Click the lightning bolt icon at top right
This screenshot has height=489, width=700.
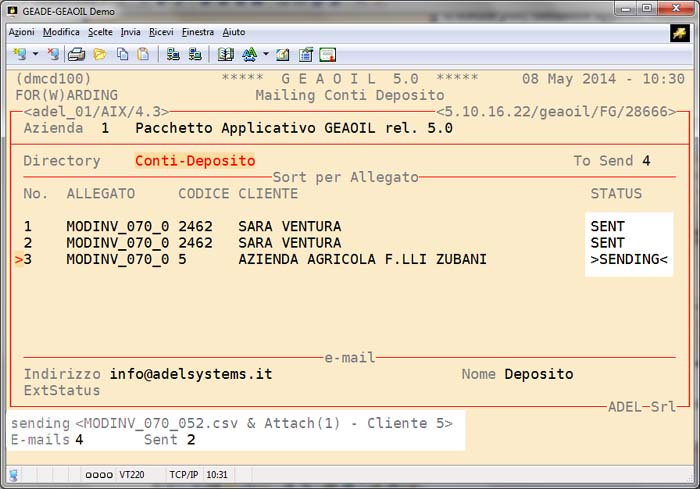(x=679, y=32)
